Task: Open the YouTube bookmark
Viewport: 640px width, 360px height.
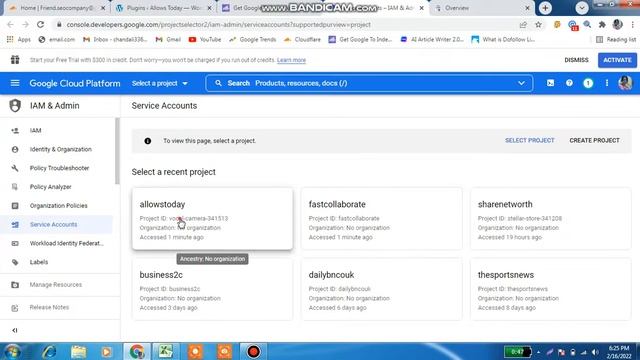Action: pyautogui.click(x=205, y=40)
